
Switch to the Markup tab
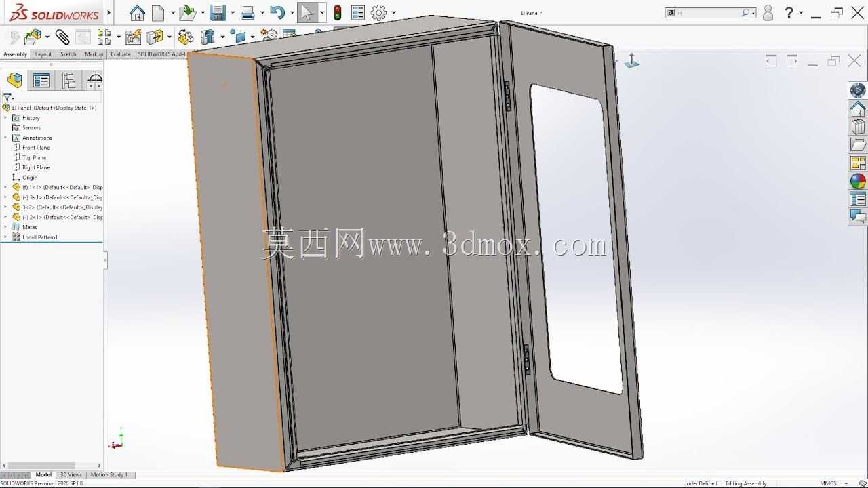(94, 54)
